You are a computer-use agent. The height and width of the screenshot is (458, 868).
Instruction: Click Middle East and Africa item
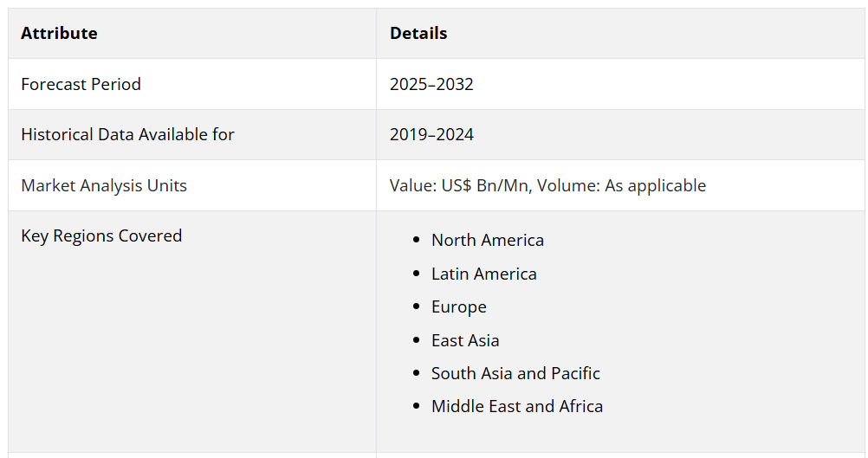click(517, 406)
